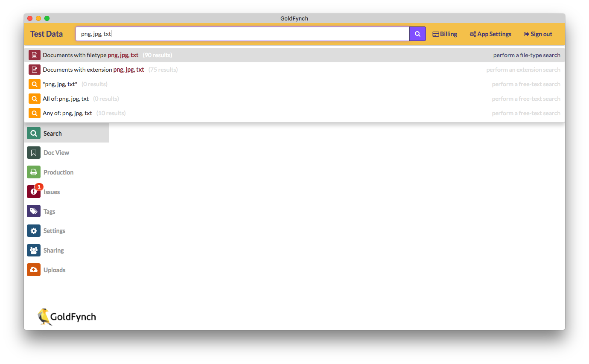Image resolution: width=589 pixels, height=364 pixels.
Task: Open App Settings in the header
Action: click(x=490, y=34)
